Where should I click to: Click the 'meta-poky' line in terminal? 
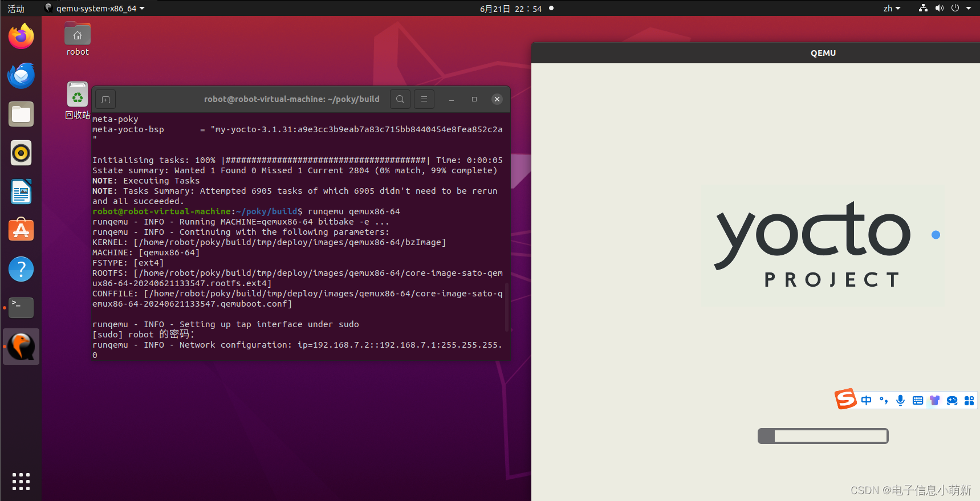(115, 119)
